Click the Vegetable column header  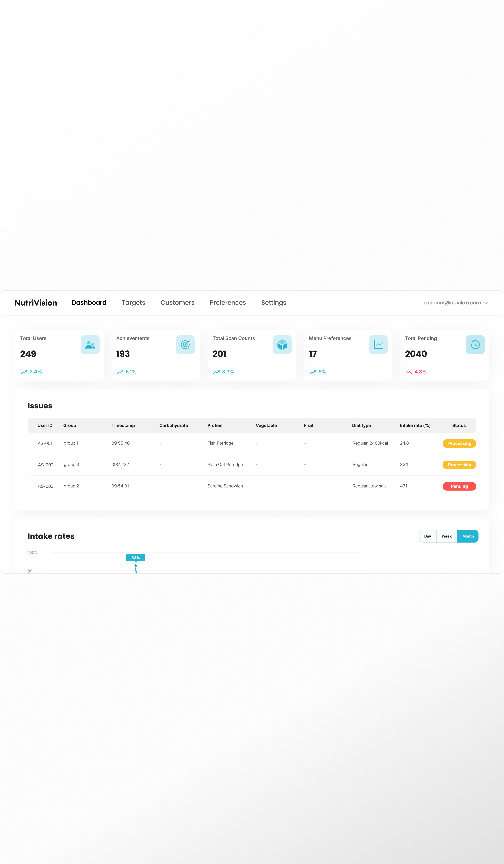[x=266, y=426]
